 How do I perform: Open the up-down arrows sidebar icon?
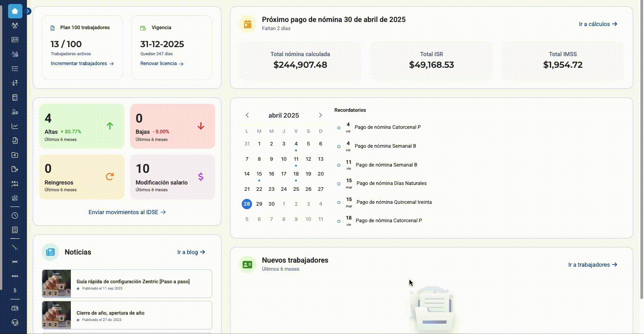tap(15, 83)
